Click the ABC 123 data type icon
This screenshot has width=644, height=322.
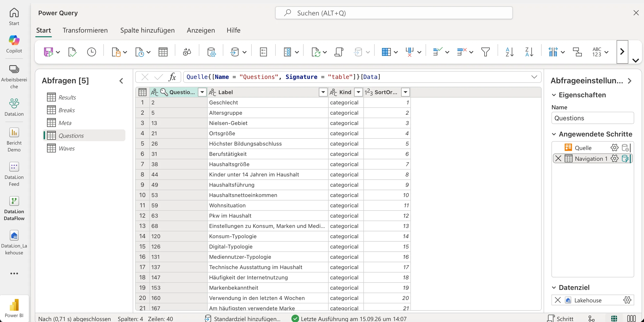[597, 52]
